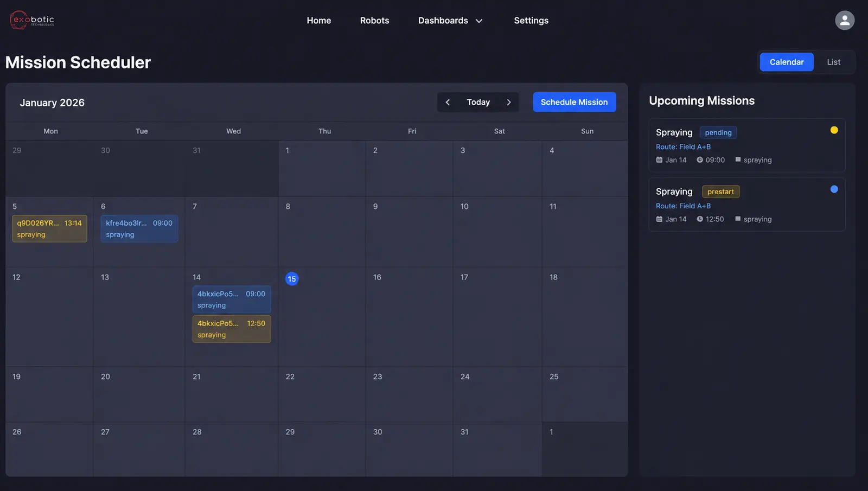Click the January 2026 month title
Screen dimensions: 868x491
52,103
